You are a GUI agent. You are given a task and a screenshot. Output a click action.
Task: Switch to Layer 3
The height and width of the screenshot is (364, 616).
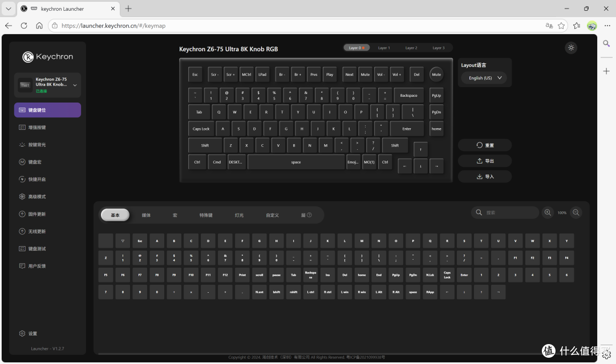click(439, 48)
